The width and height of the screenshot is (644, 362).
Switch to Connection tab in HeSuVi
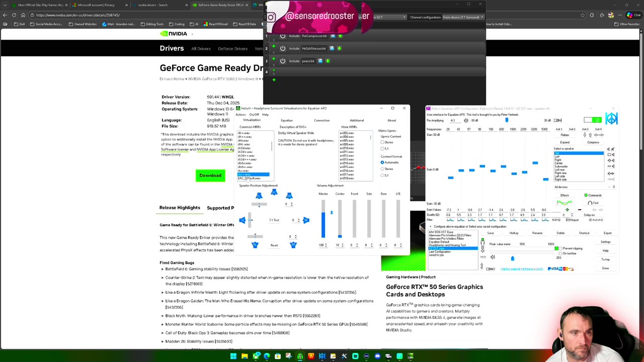(321, 121)
